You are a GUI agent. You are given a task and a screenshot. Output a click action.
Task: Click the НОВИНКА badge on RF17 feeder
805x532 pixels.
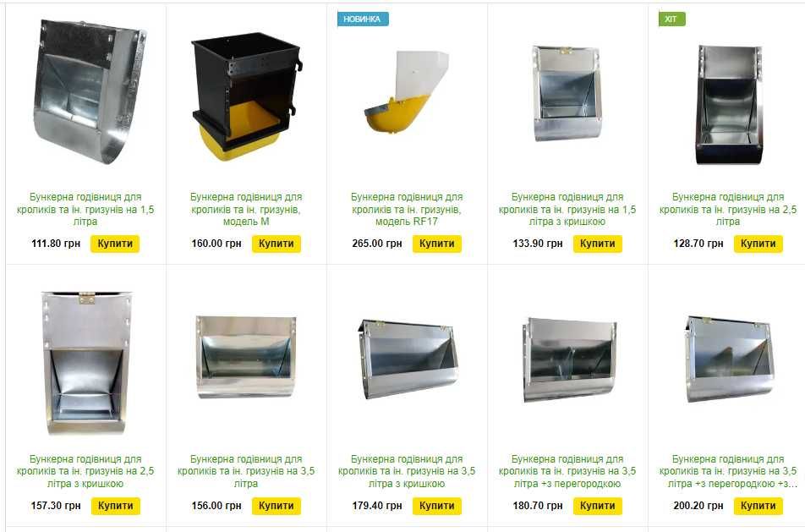(363, 19)
